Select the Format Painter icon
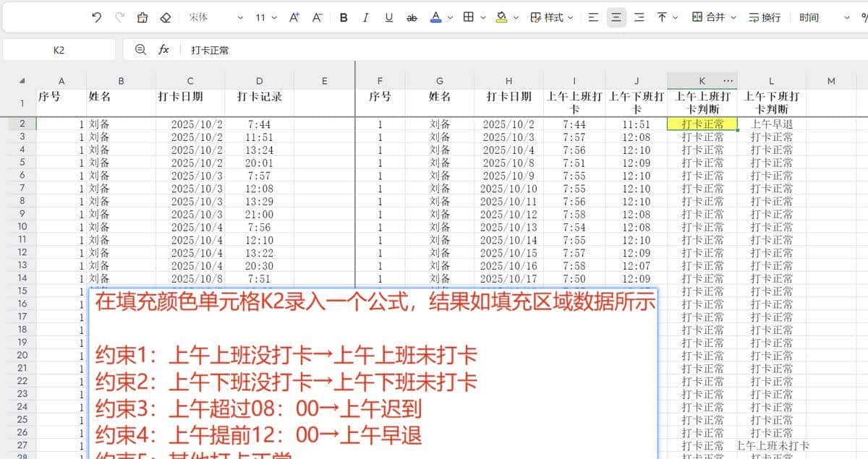This screenshot has height=459, width=868. click(x=142, y=16)
